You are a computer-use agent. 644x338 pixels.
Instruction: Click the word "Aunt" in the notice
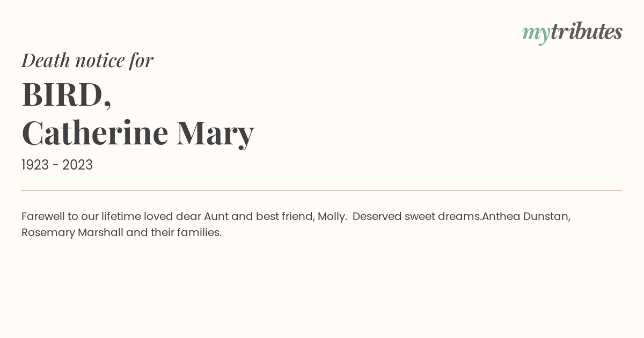coord(216,216)
